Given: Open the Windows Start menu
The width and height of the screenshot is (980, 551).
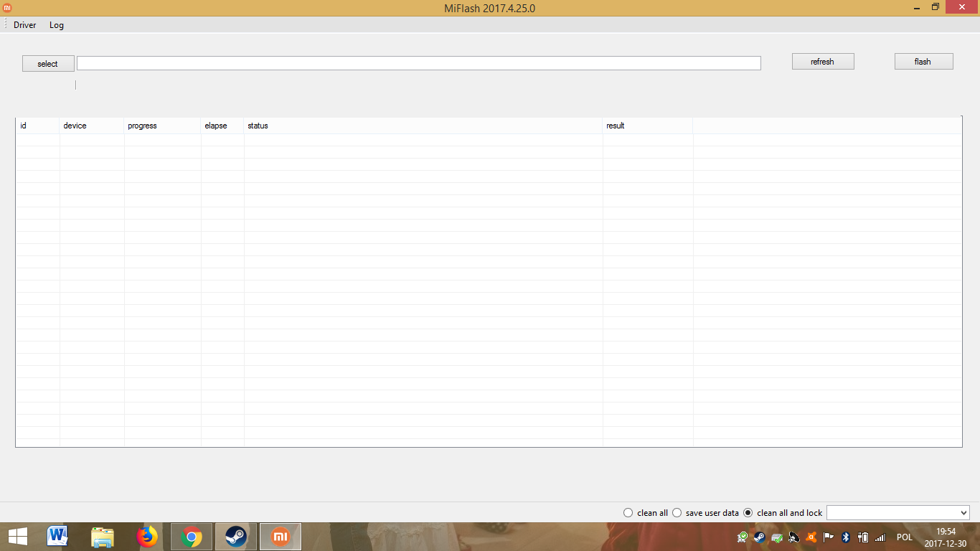Looking at the screenshot, I should tap(17, 537).
